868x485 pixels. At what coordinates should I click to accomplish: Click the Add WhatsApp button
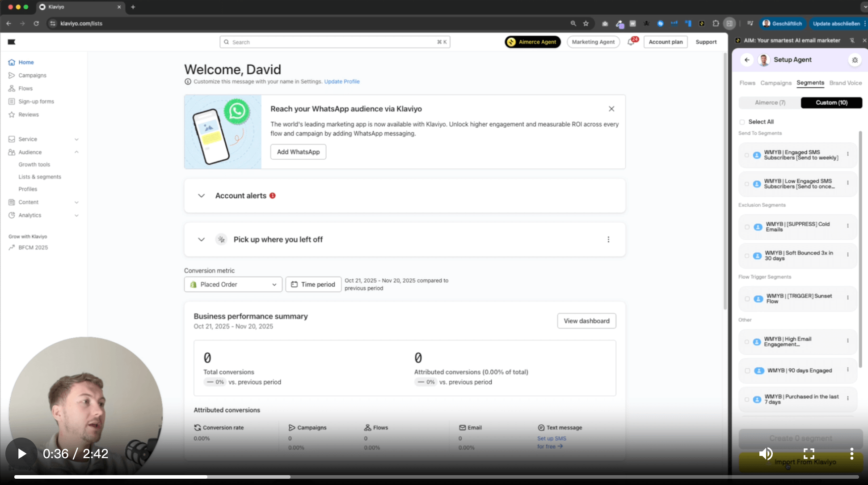click(298, 152)
